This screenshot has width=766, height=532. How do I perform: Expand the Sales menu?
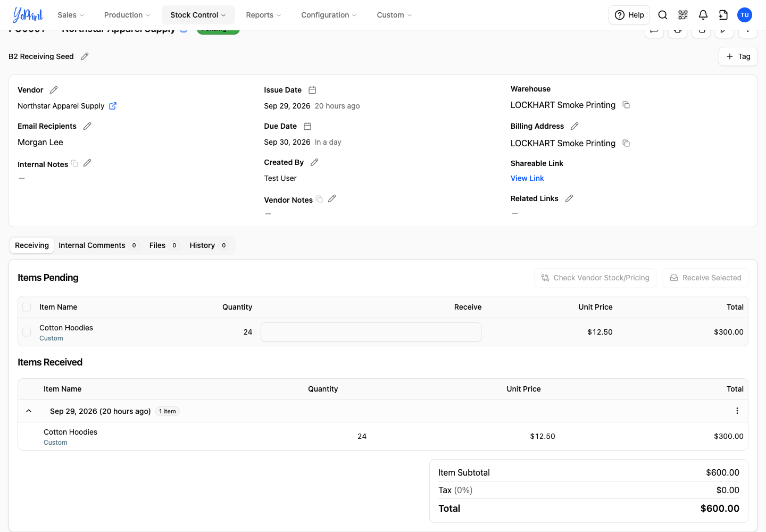[x=71, y=15]
